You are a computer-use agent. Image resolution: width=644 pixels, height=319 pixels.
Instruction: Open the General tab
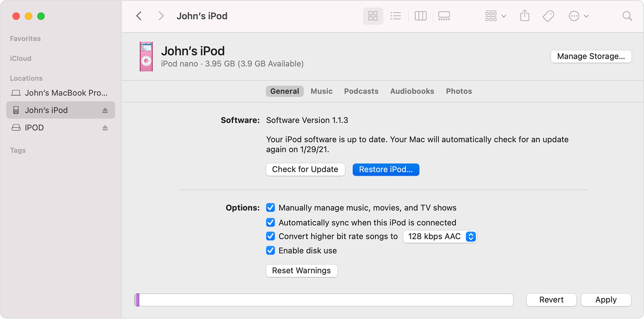point(285,91)
